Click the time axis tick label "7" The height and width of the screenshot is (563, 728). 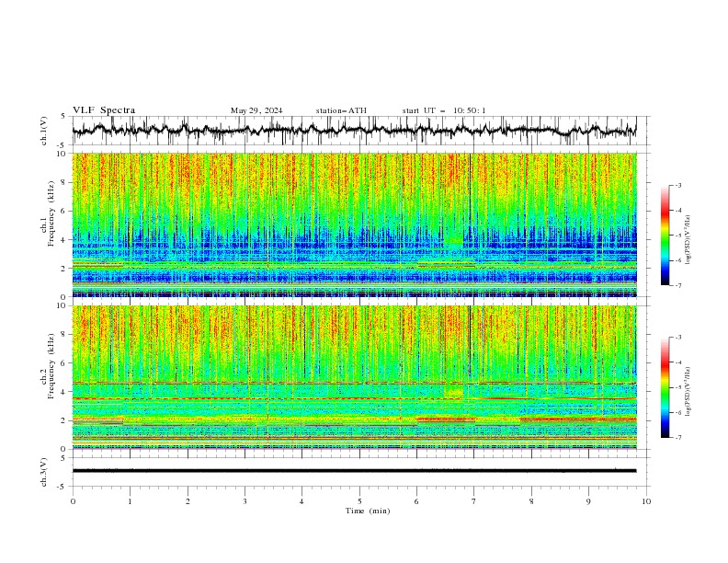pyautogui.click(x=474, y=501)
